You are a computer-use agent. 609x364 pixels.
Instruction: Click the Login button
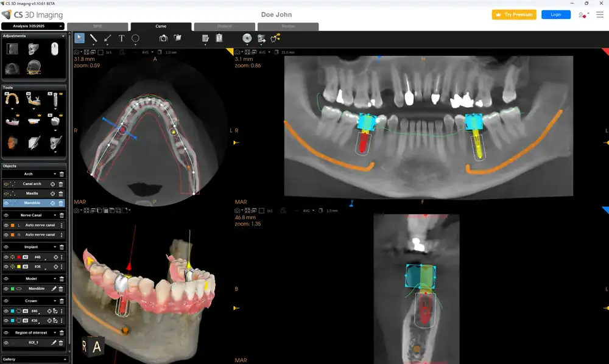pos(556,15)
